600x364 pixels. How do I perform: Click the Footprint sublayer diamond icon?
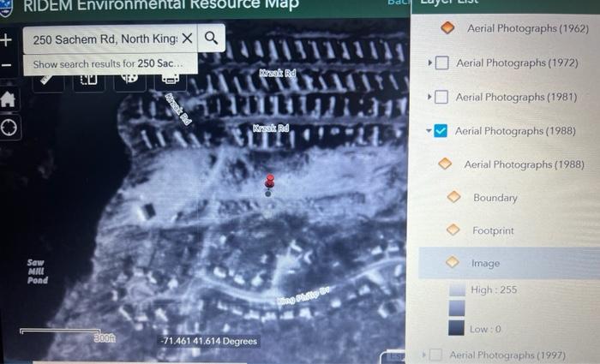pyautogui.click(x=453, y=230)
